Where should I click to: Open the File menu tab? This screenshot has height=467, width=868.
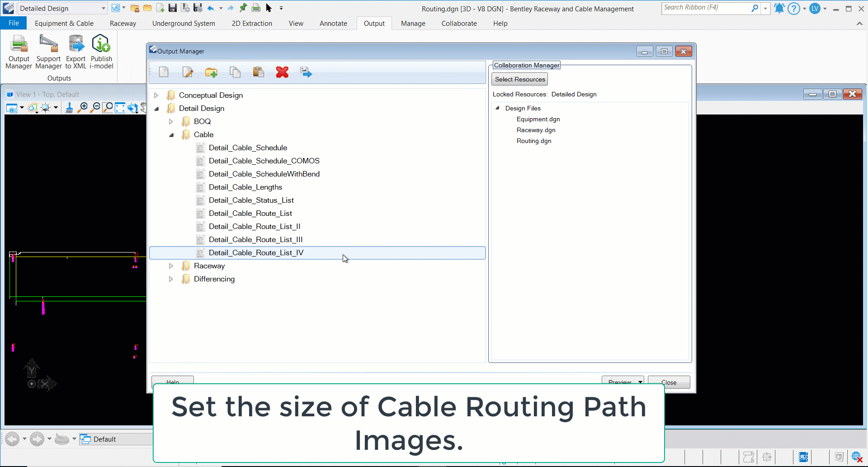14,23
